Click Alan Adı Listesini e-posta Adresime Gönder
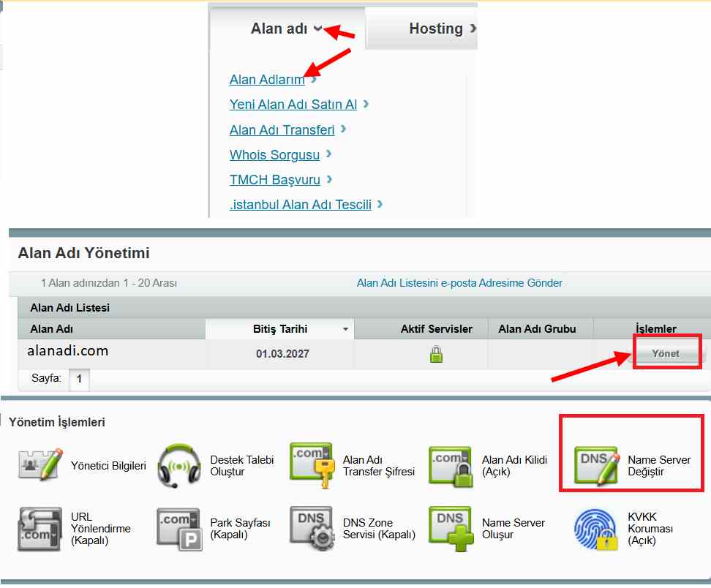 point(459,283)
